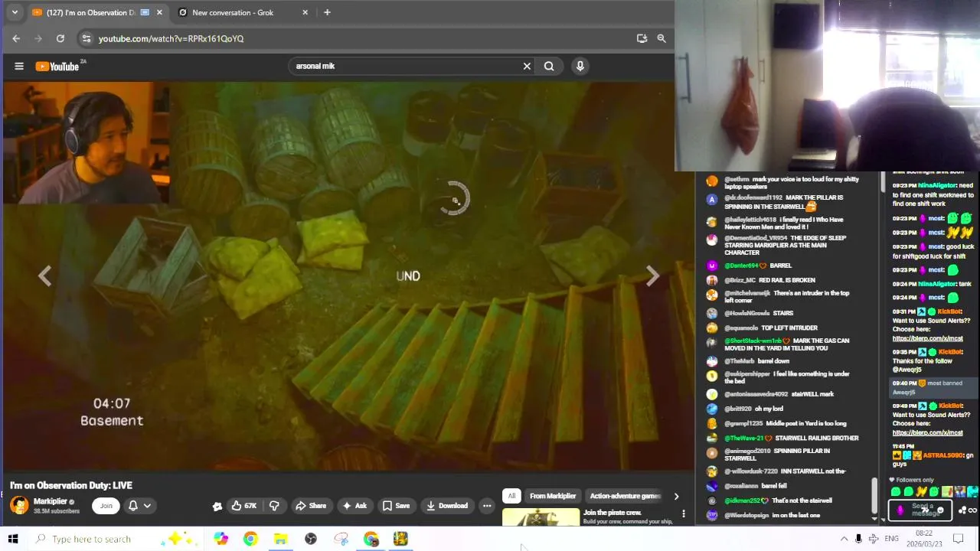Click the address bar showing youtube.com URL

pos(360,38)
